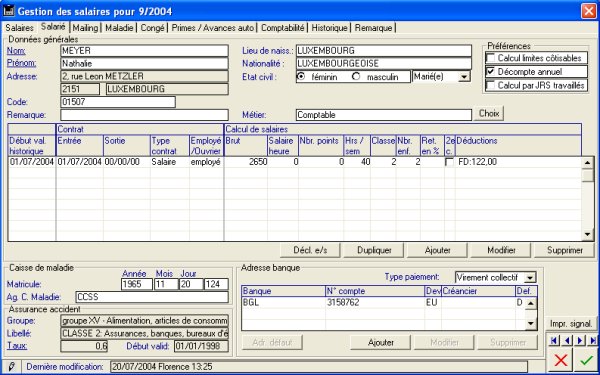600x375 pixels.
Task: Select the masculin radio button
Action: click(356, 77)
